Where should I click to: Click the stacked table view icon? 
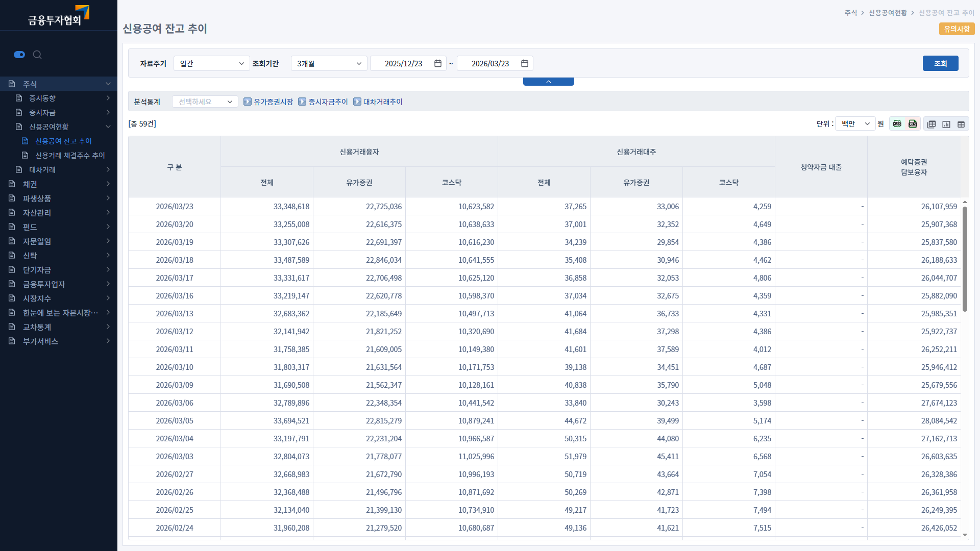pos(932,124)
